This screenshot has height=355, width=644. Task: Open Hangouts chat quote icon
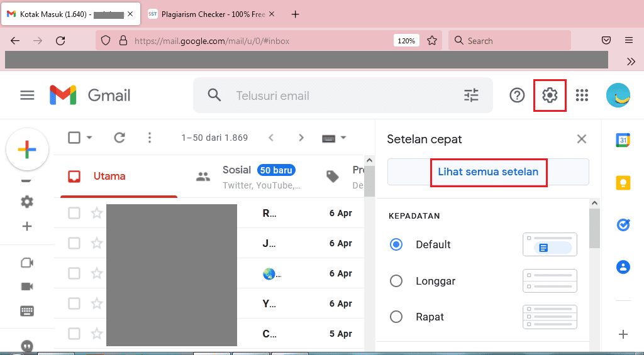pos(27,346)
